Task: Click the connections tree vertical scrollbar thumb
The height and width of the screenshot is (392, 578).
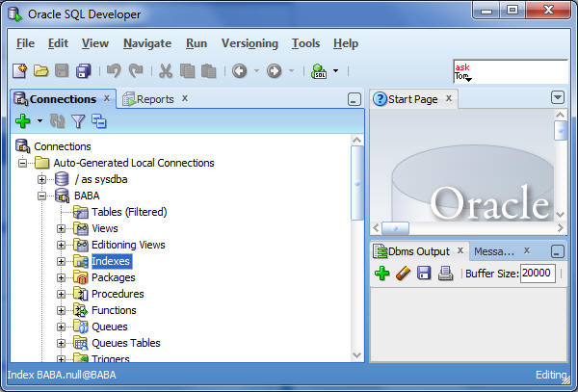Action: 356,183
